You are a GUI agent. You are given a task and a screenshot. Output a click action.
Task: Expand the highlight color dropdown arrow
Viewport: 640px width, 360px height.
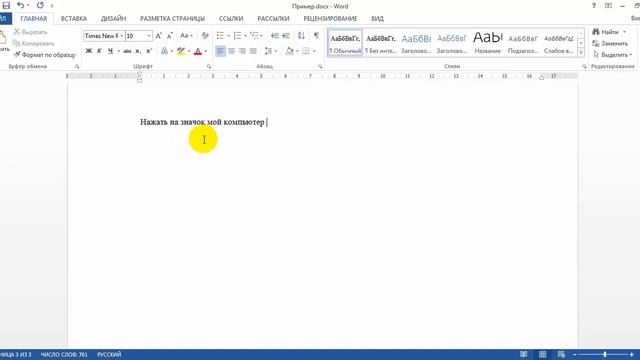pos(189,51)
